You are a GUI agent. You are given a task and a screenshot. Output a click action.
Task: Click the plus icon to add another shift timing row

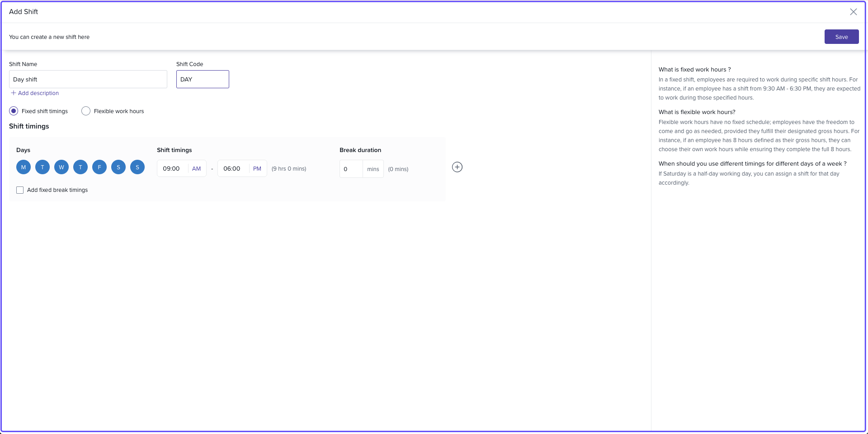pos(457,167)
